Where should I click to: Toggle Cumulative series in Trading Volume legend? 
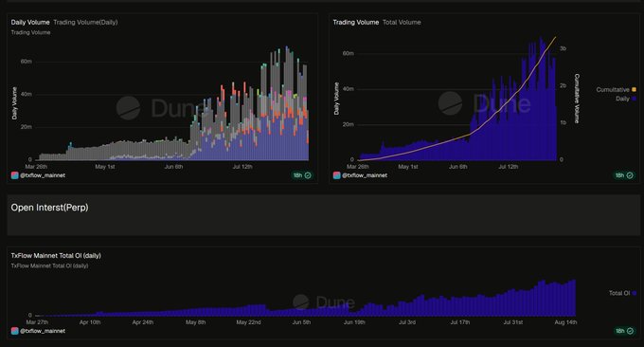617,90
